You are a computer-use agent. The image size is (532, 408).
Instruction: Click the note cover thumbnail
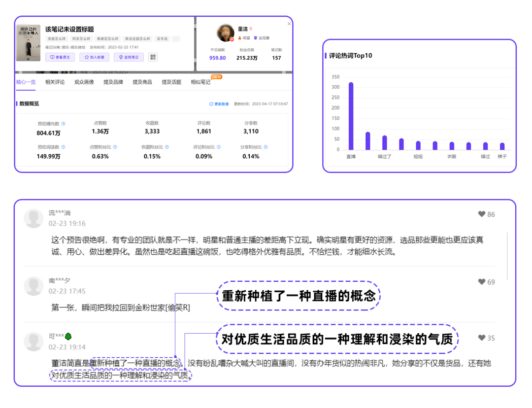coord(28,43)
